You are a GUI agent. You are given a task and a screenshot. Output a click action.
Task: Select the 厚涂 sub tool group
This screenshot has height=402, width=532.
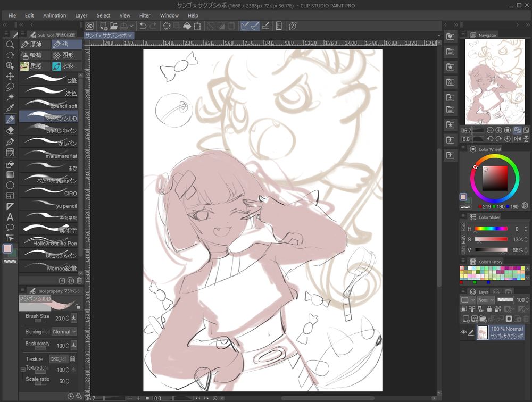click(x=35, y=44)
